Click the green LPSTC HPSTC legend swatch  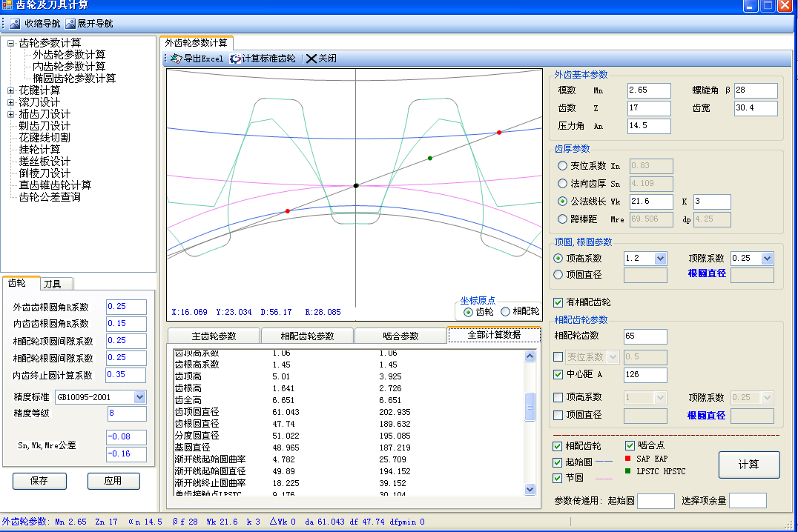tap(627, 471)
